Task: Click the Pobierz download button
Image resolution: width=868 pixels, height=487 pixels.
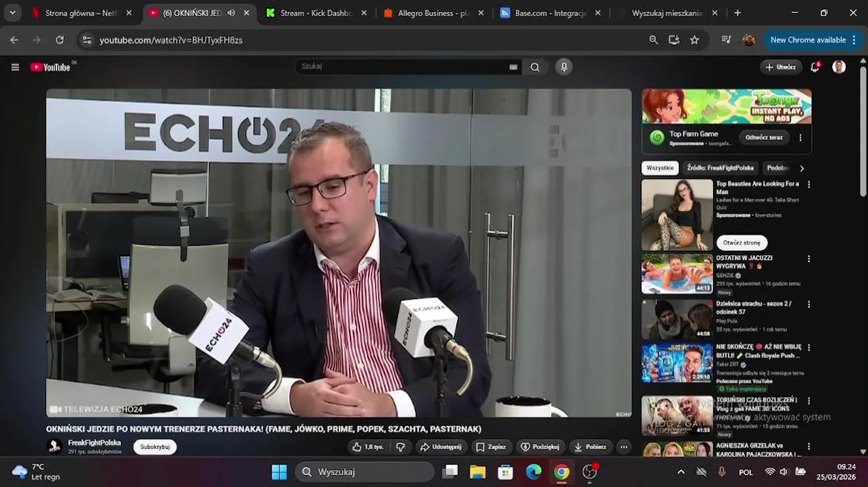Action: [x=591, y=447]
